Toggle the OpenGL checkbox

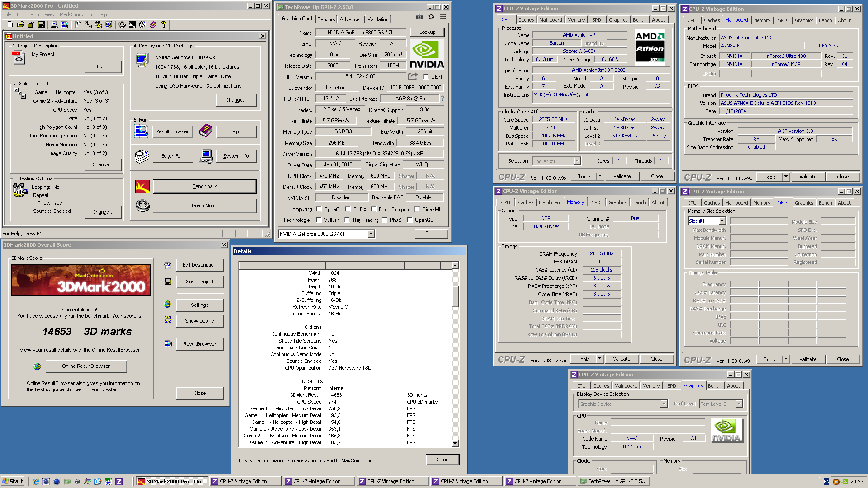click(x=410, y=220)
